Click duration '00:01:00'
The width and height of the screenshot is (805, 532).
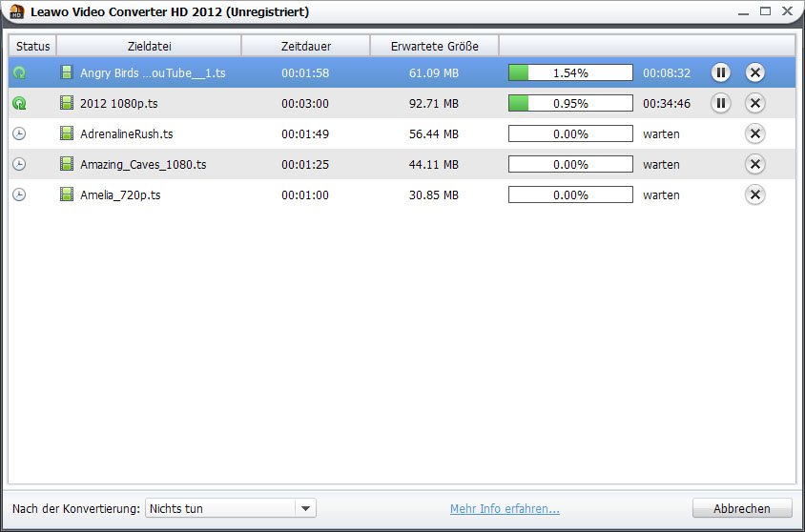tap(305, 194)
